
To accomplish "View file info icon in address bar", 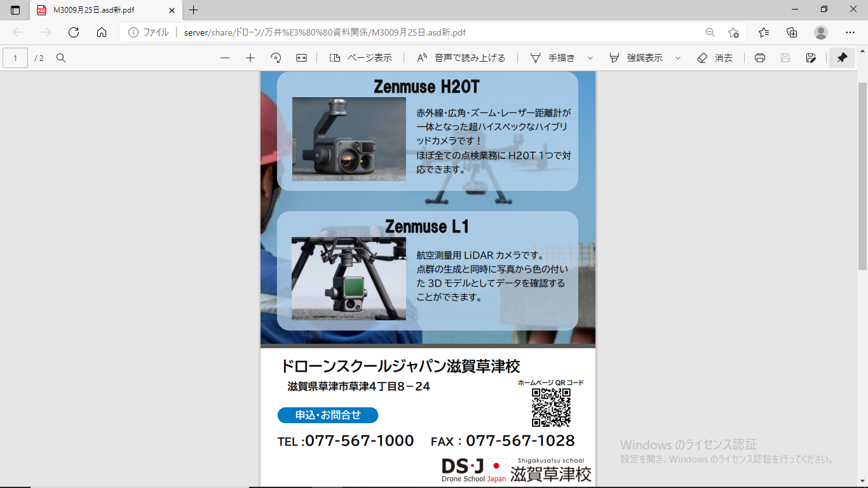I will 133,32.
